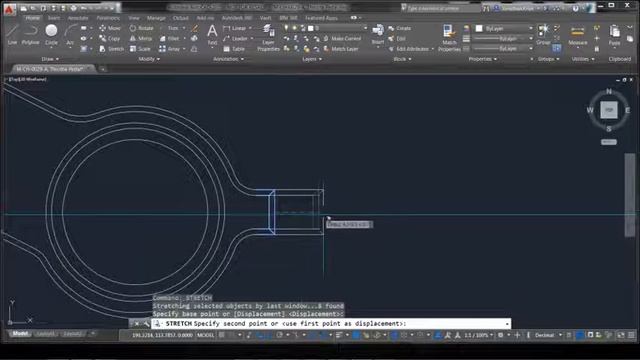Click the Mirror tool
Screen dimensions: 640x360
tap(141, 38)
